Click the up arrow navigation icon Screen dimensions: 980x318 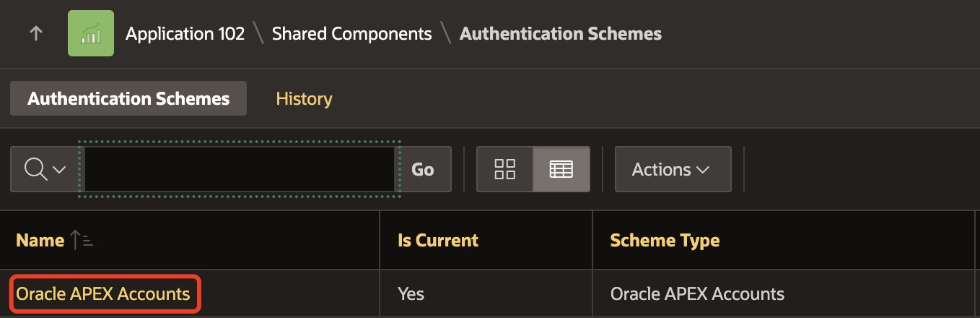pyautogui.click(x=36, y=34)
